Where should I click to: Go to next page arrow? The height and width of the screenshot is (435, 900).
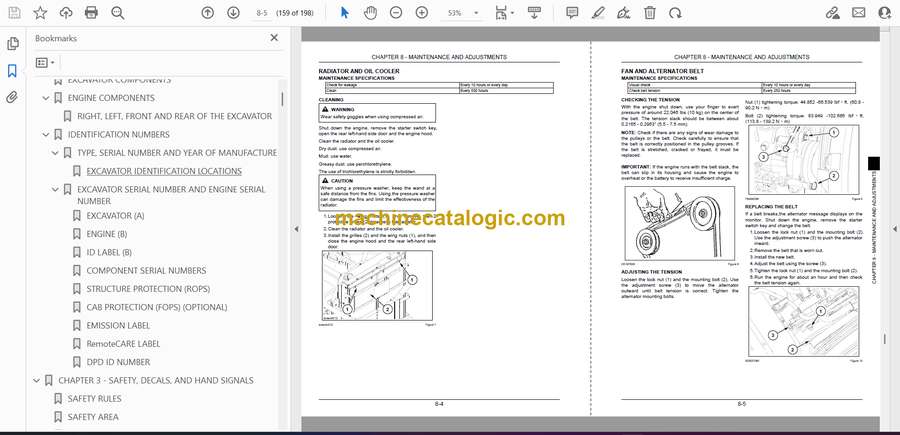tap(233, 13)
